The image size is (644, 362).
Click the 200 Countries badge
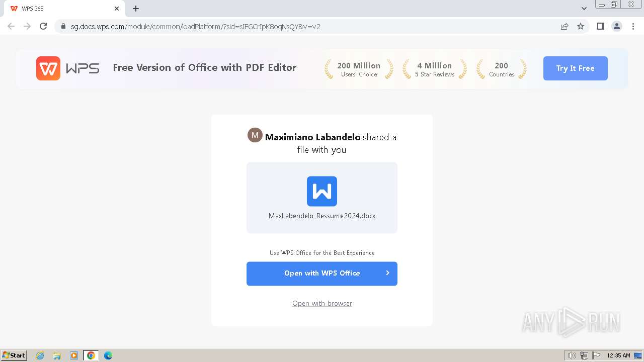point(502,69)
